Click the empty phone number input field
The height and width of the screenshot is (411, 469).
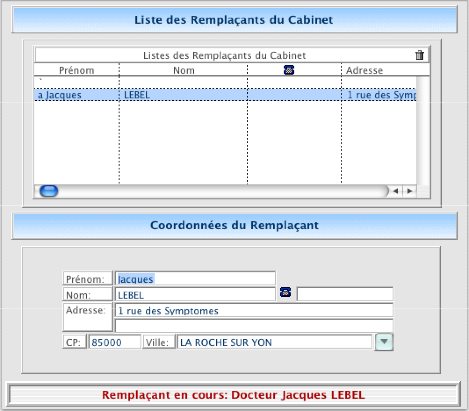coord(345,295)
